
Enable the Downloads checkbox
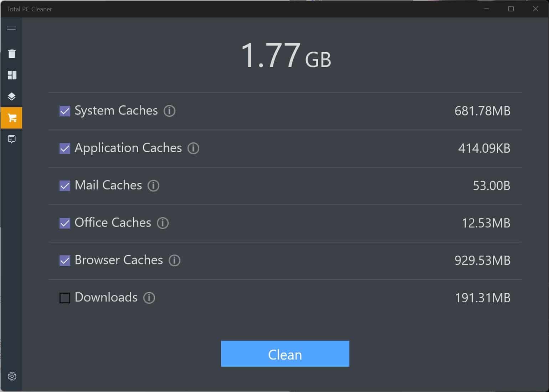point(65,298)
